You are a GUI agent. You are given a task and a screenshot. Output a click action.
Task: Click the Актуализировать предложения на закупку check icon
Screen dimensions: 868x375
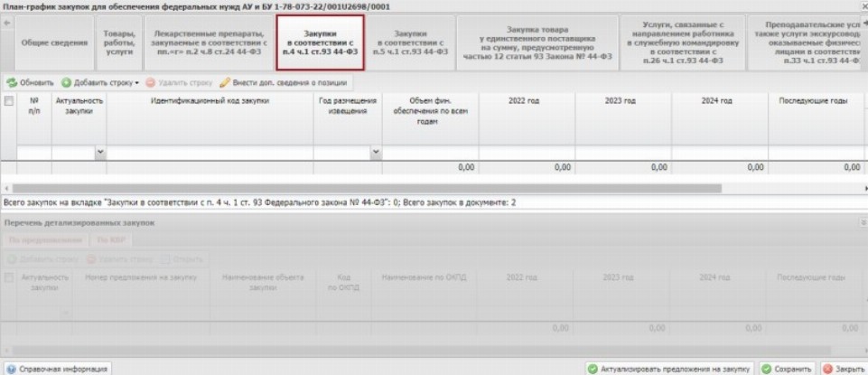[592, 369]
